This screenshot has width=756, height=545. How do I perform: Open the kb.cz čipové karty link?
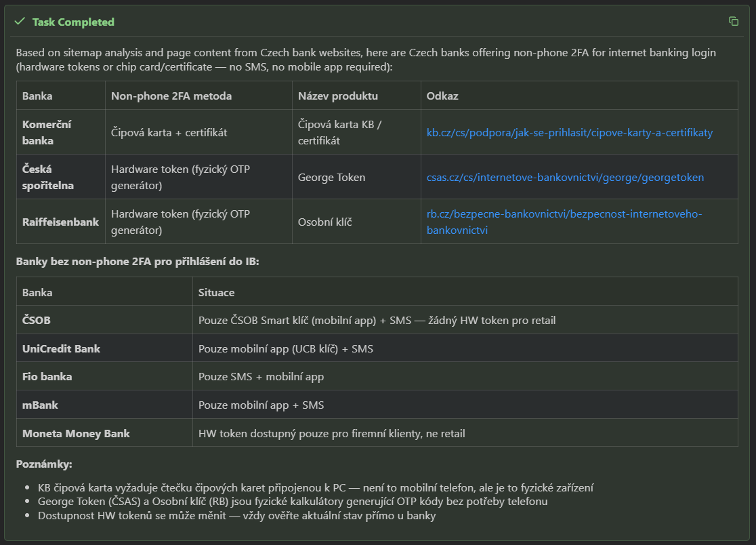569,133
